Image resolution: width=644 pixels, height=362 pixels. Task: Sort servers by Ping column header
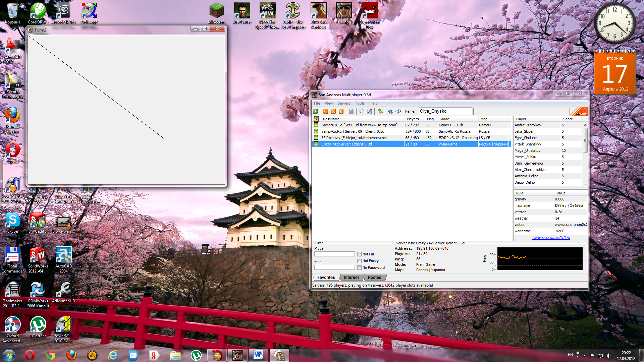click(431, 119)
